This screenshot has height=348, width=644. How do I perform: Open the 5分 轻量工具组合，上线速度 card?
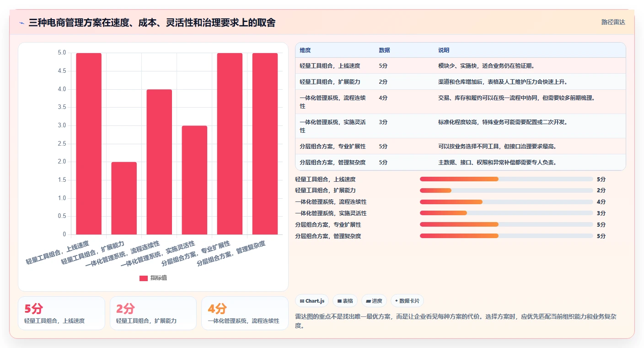pyautogui.click(x=61, y=313)
